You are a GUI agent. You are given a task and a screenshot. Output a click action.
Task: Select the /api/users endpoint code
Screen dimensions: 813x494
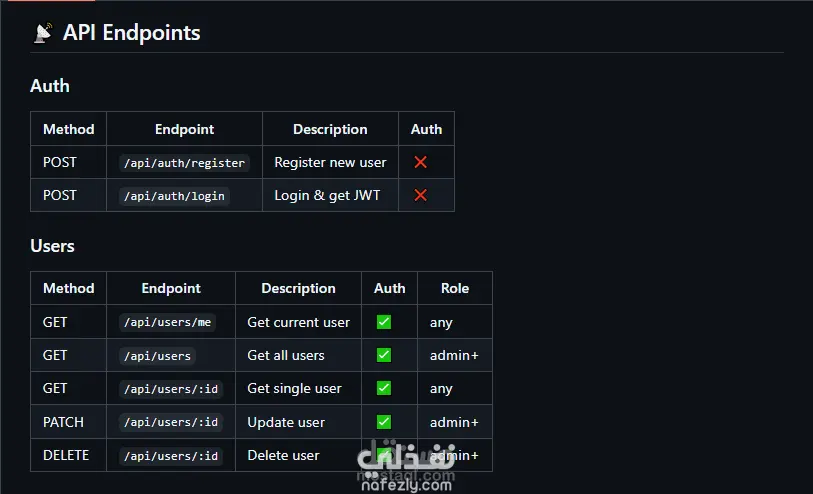tap(157, 356)
